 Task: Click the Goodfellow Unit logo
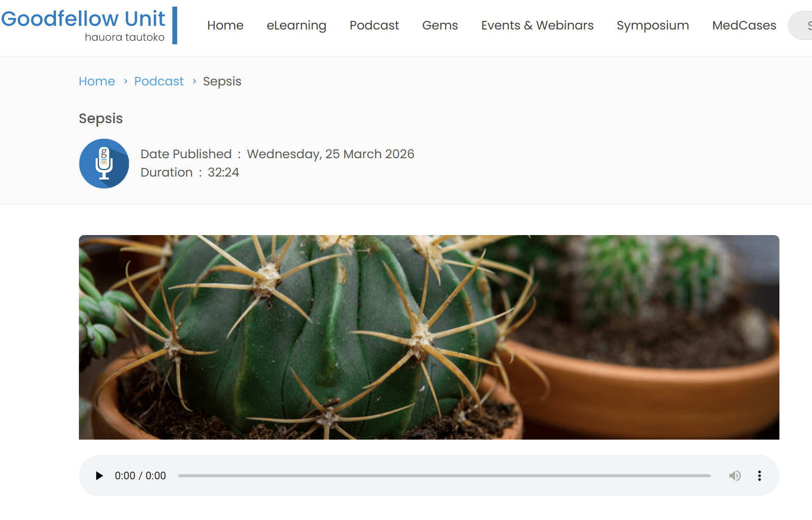[x=89, y=25]
